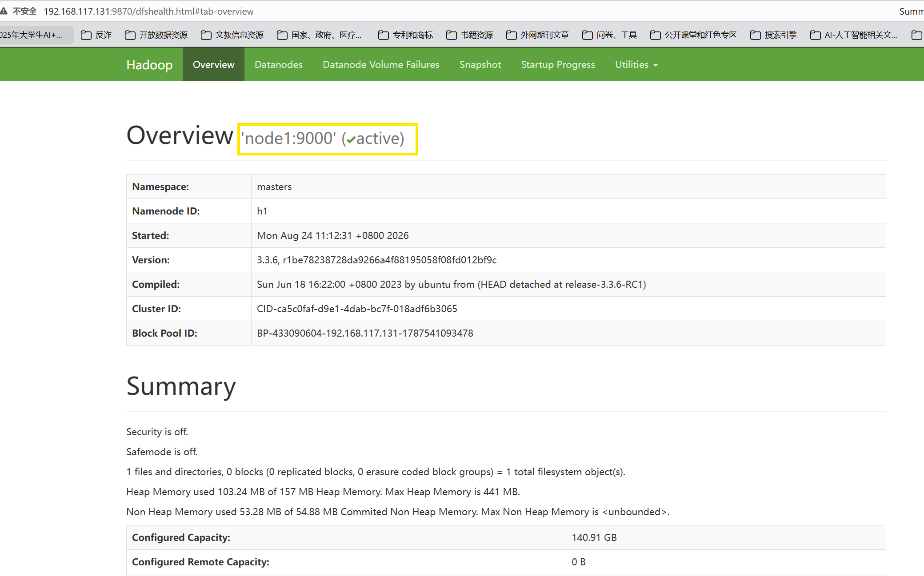Open the 专利和商标 bookmark folder
The image size is (924, 576).
pos(406,35)
